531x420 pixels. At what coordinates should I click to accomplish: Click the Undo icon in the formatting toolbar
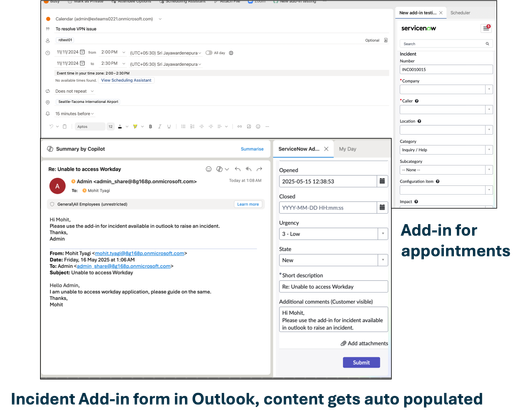51,127
